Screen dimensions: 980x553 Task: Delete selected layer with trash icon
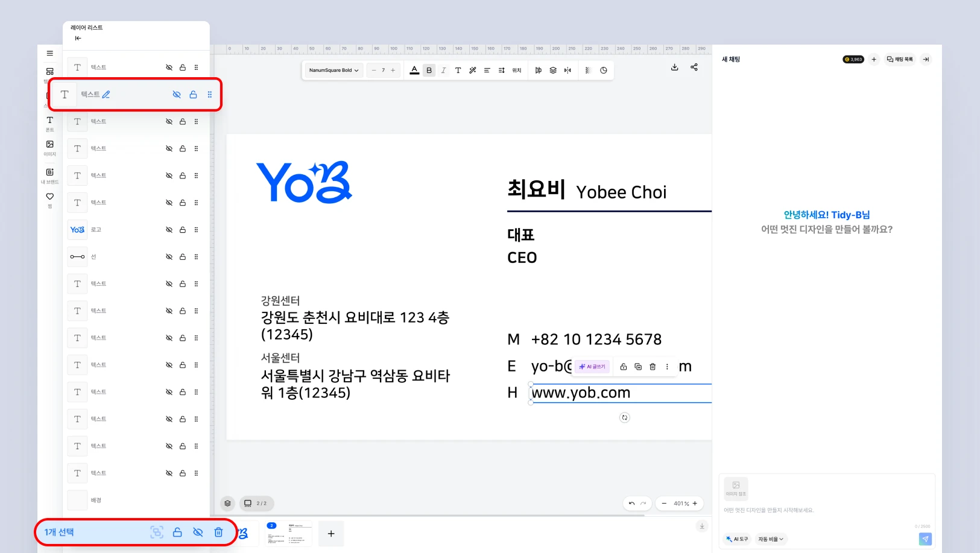tap(218, 532)
